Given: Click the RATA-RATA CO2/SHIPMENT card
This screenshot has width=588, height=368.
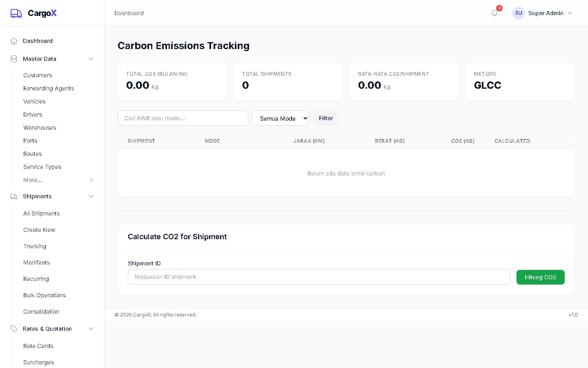Looking at the screenshot, I should click(x=404, y=81).
